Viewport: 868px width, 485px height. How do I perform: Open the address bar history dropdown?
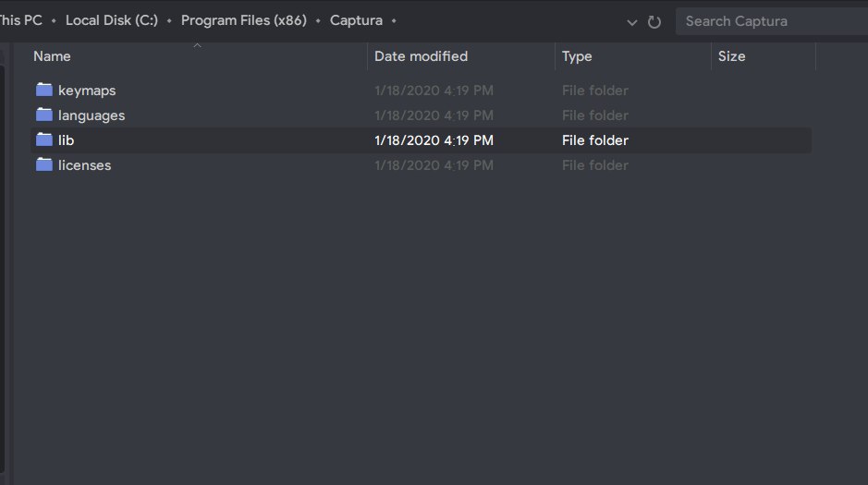[x=631, y=23]
